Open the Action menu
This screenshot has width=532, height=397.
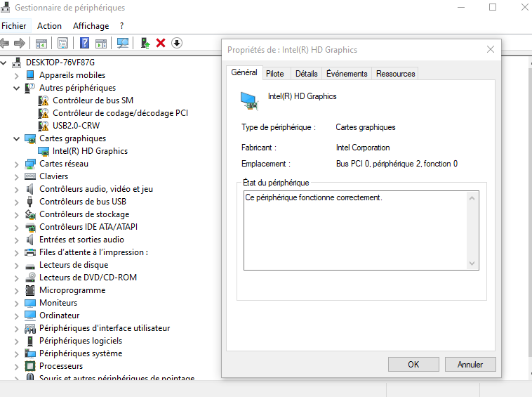[x=50, y=26]
